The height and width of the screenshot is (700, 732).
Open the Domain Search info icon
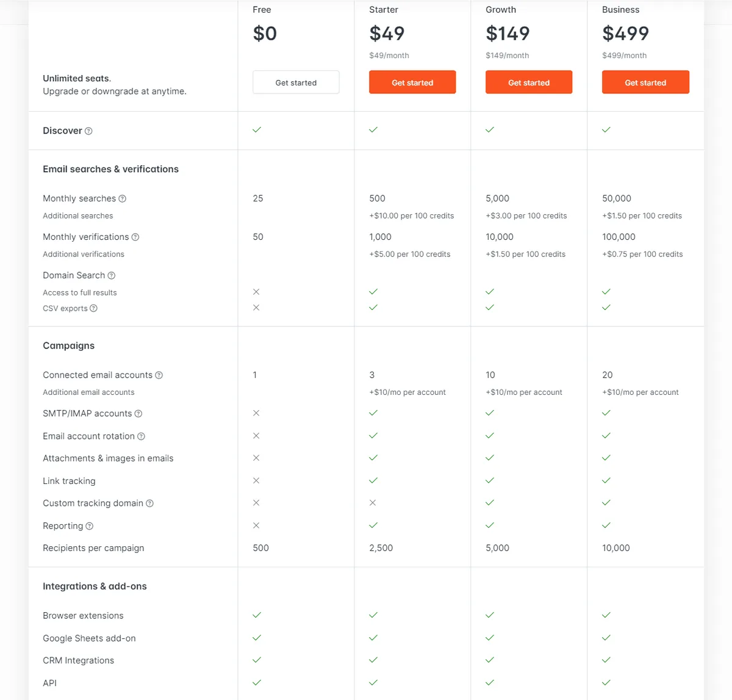tap(112, 275)
